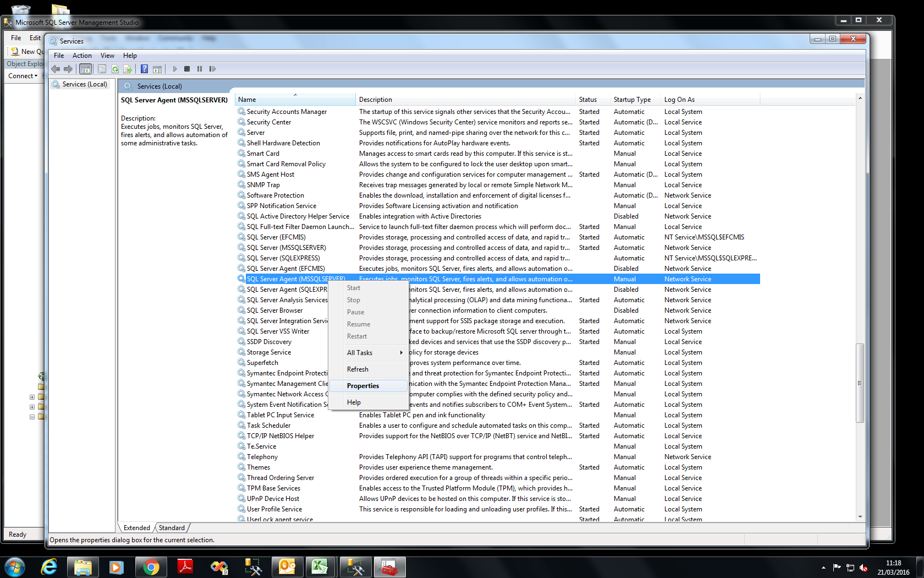Viewport: 924px width, 578px height.
Task: Click the Properties toolbar icon
Action: pos(102,69)
